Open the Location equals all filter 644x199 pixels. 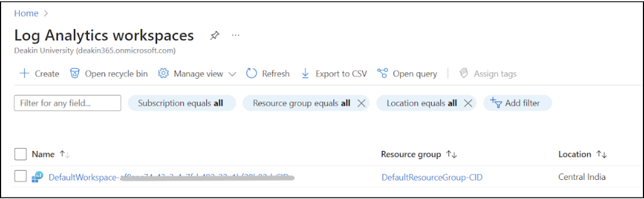click(422, 103)
